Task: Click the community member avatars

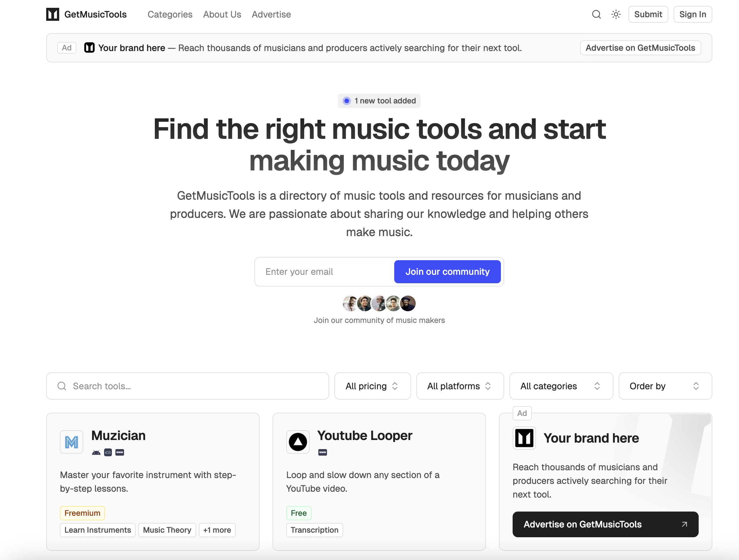Action: 379,303
